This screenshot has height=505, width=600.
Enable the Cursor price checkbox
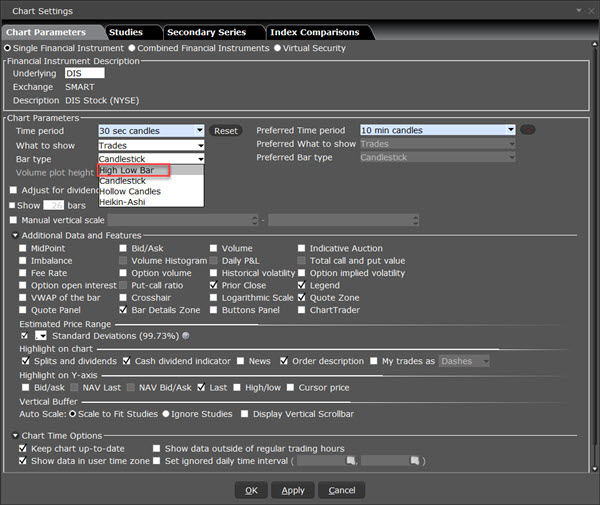click(290, 388)
